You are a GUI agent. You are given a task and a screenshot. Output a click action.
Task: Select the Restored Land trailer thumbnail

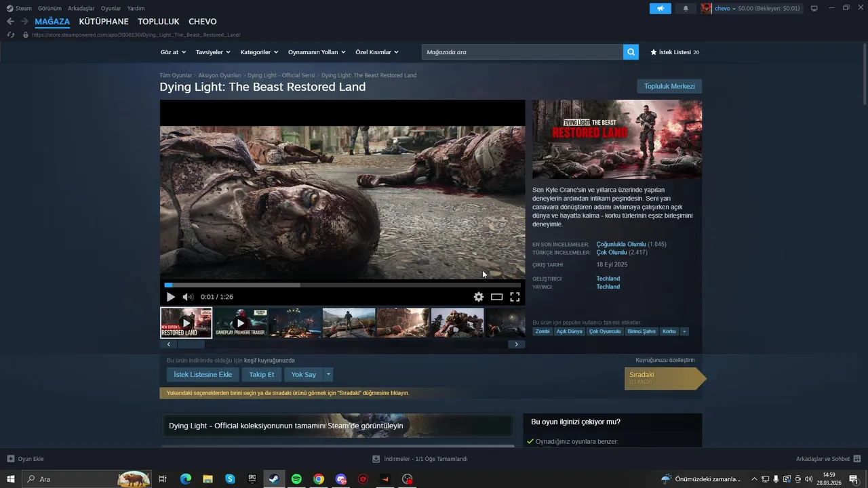click(x=186, y=323)
